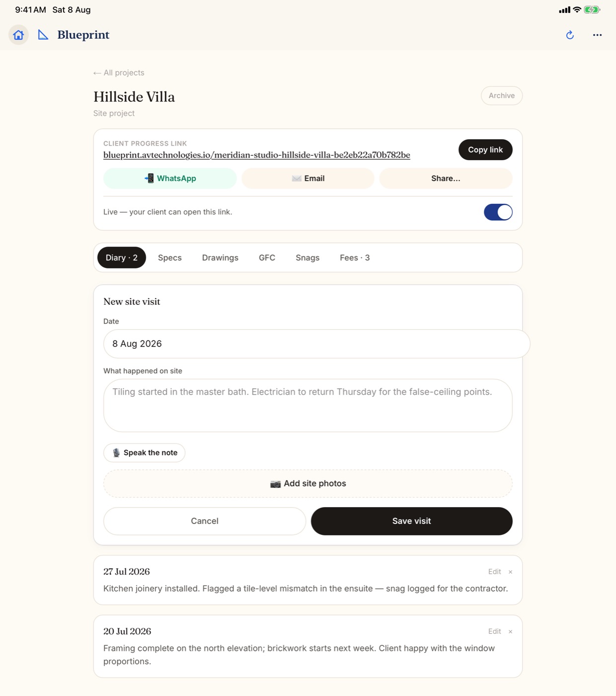This screenshot has height=696, width=616.
Task: Save the new site visit
Action: (x=412, y=521)
